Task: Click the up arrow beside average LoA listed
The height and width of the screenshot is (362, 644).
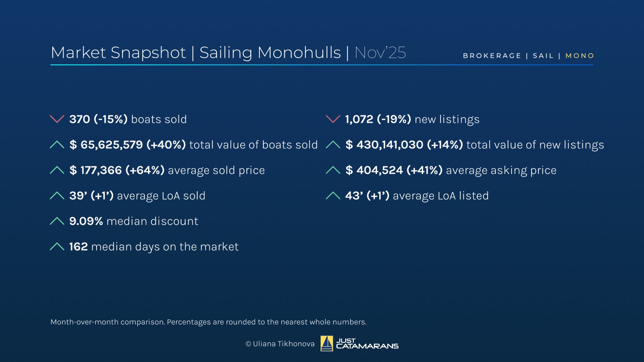Action: tap(333, 196)
